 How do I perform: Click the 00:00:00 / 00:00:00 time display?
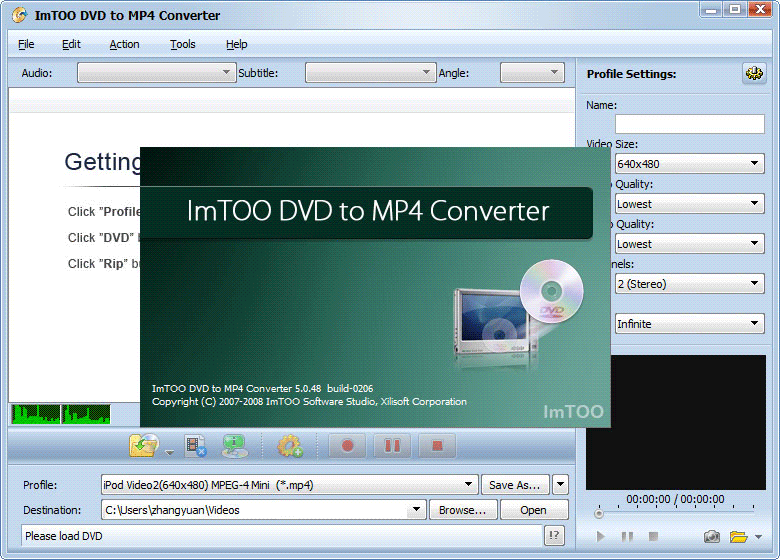point(675,499)
